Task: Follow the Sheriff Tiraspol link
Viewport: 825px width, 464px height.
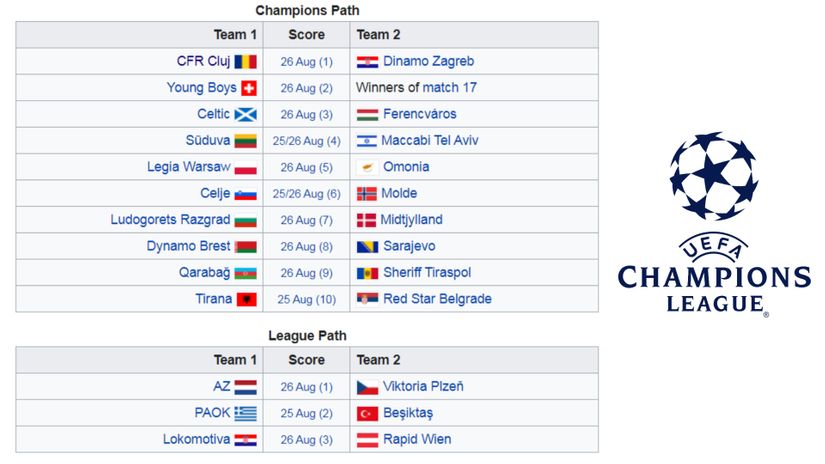Action: click(x=427, y=273)
